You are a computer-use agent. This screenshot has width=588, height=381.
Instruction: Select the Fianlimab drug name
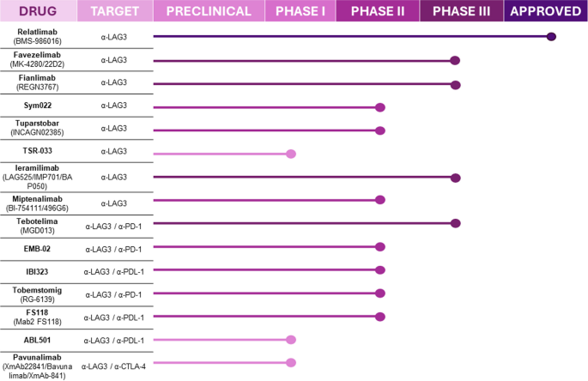[x=38, y=83]
